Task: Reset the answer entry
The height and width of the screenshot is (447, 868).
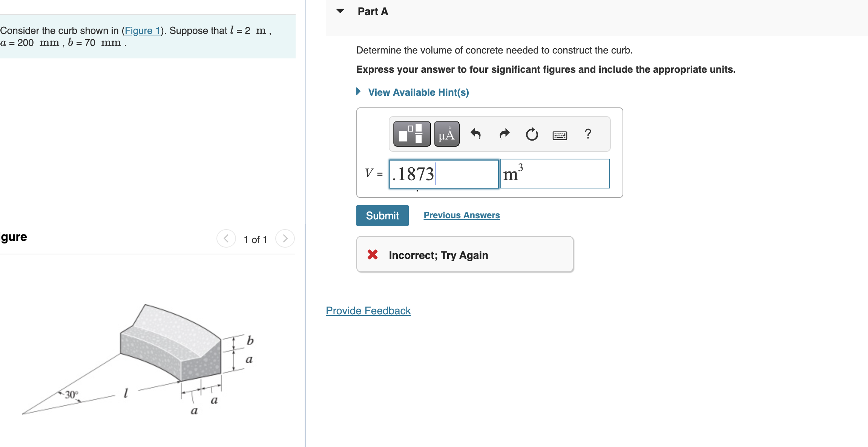Action: tap(532, 134)
